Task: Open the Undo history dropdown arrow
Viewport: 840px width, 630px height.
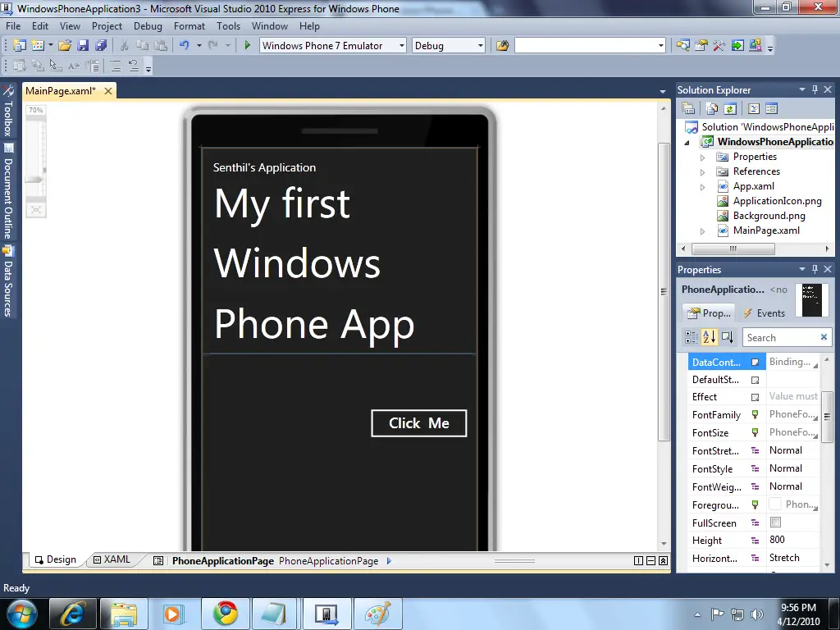Action: coord(199,46)
